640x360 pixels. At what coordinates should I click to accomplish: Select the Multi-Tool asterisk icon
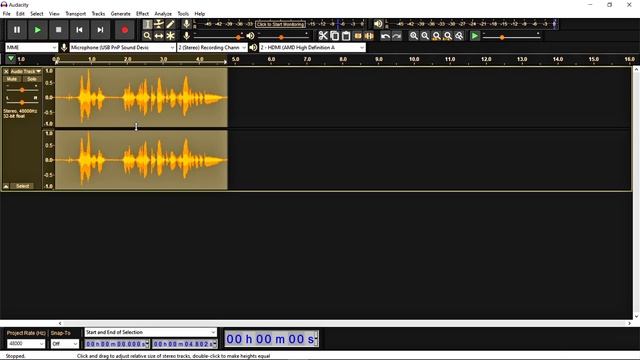[x=170, y=36]
